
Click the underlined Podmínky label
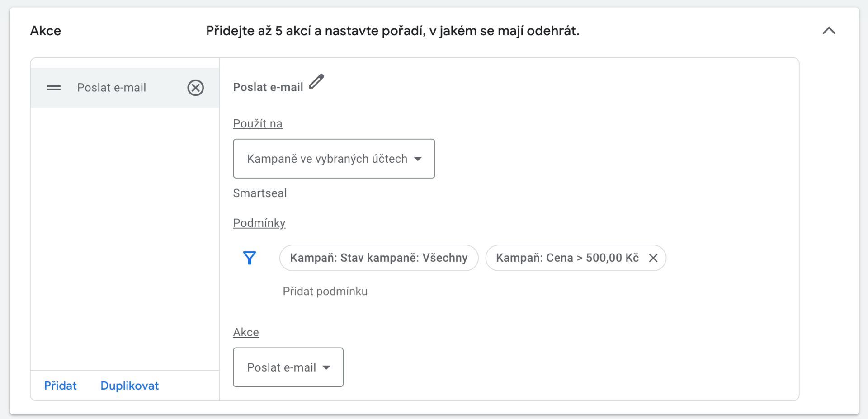[x=259, y=223]
